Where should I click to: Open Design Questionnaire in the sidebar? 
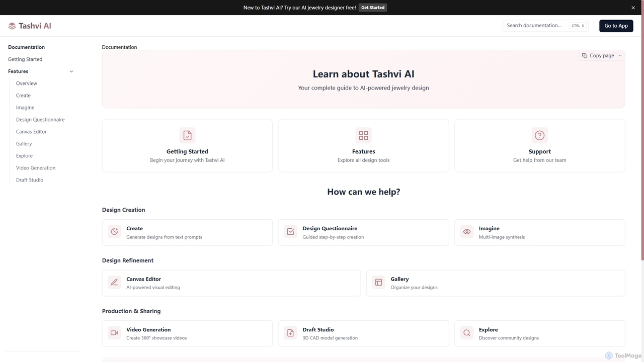40,120
